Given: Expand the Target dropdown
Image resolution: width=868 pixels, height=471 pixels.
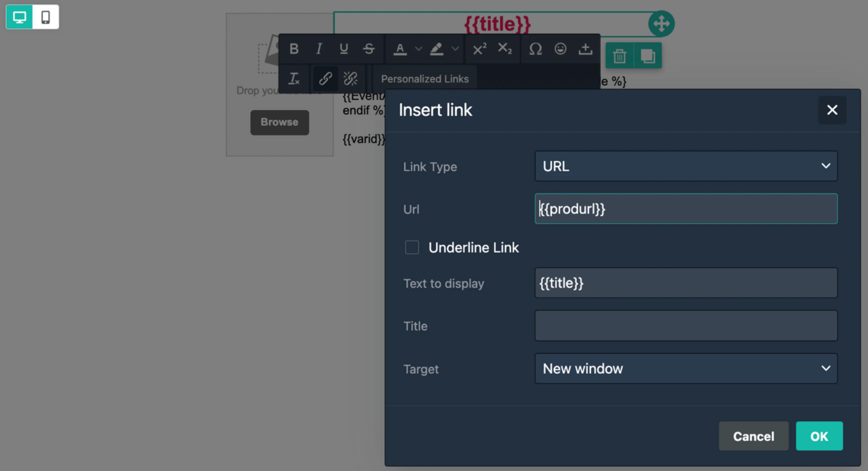Looking at the screenshot, I should tap(685, 368).
